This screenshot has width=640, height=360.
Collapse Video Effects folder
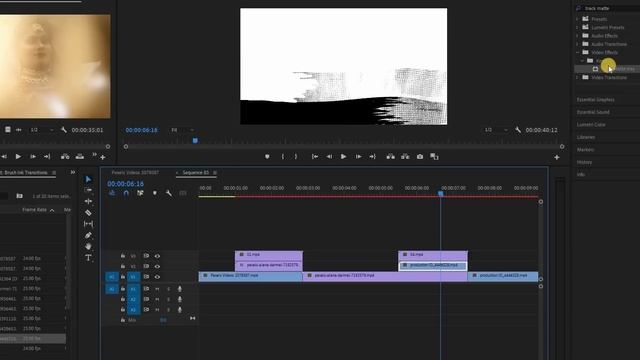[577, 52]
